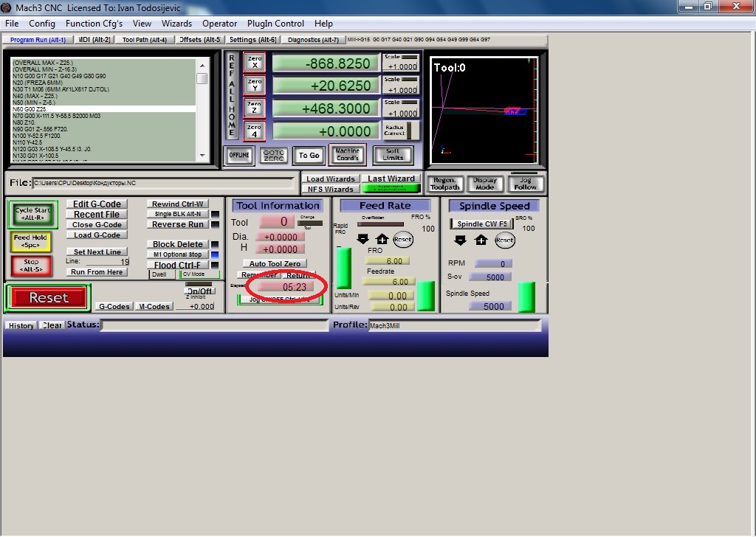Decrease spindle speed with down arrow
The height and width of the screenshot is (537, 756).
(461, 240)
